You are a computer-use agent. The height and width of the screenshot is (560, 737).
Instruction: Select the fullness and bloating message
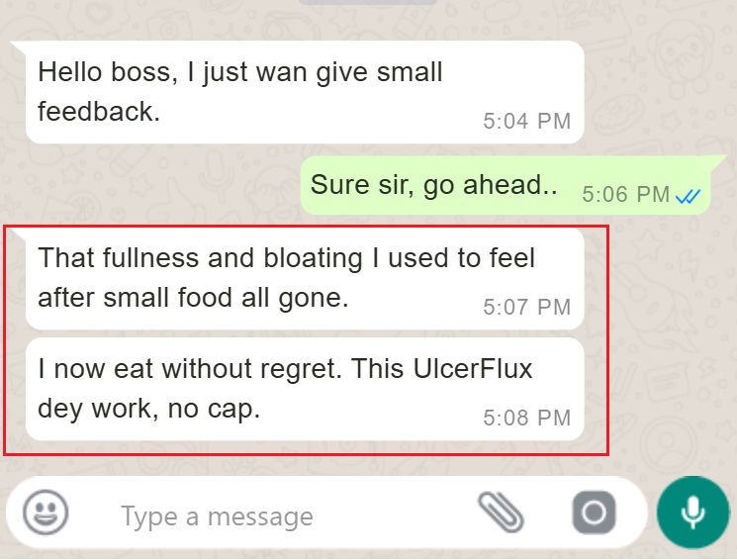(305, 278)
